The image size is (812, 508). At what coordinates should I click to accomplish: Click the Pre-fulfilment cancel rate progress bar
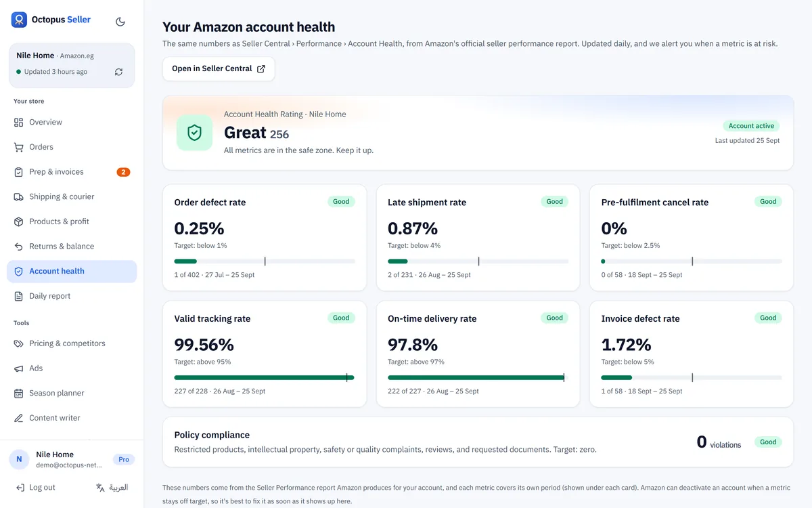coord(692,261)
